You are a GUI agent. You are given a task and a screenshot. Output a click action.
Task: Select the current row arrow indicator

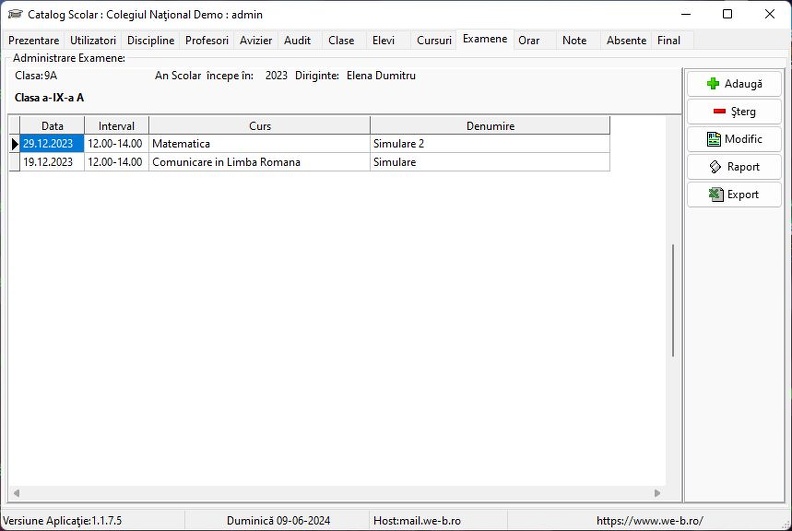pos(15,144)
